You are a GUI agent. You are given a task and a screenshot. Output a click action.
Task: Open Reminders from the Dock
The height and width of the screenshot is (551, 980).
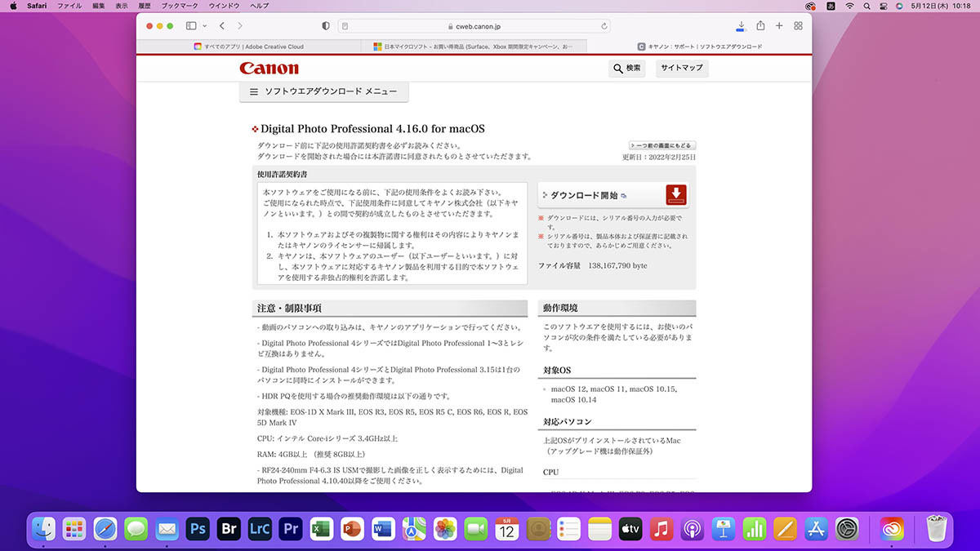coord(569,529)
